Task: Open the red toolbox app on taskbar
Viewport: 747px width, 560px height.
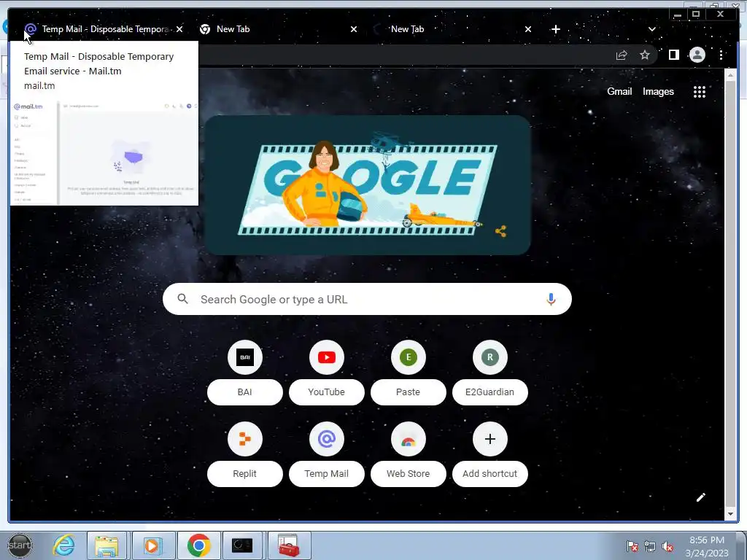Action: coord(289,545)
